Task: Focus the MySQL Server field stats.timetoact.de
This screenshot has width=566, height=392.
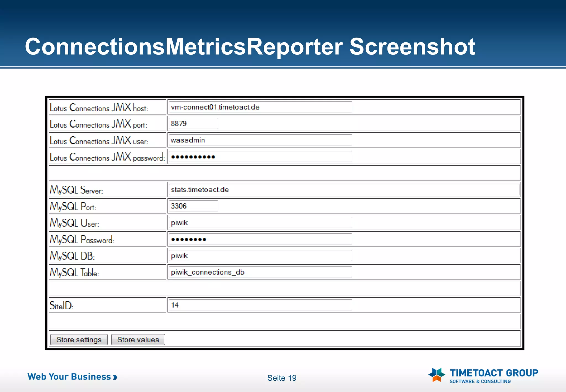Action: click(344, 190)
